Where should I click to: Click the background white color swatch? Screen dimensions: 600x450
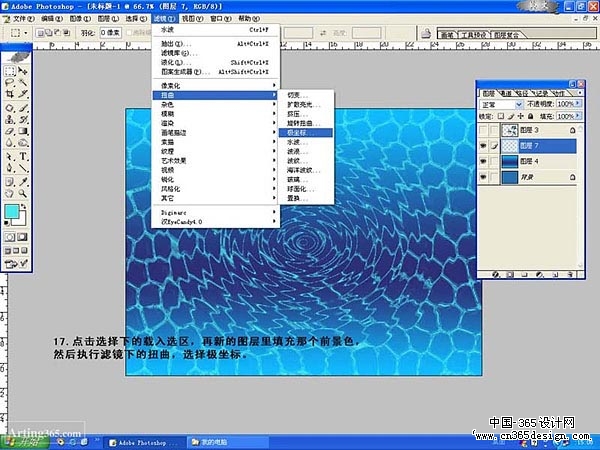[22, 222]
